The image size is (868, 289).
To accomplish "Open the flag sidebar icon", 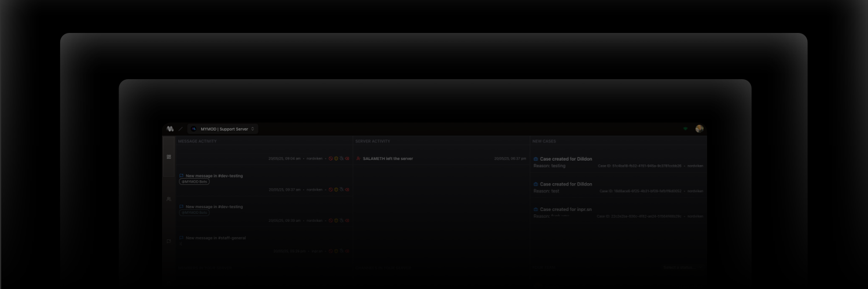I will 169,241.
